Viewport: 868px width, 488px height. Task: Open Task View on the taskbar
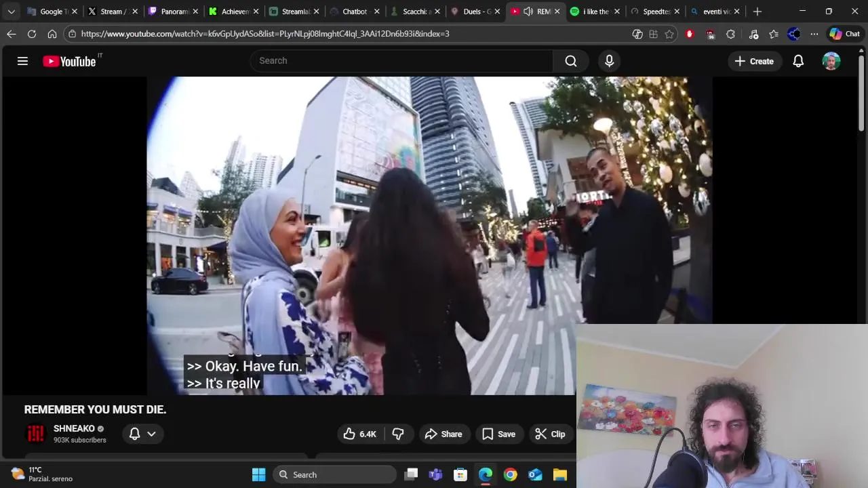pyautogui.click(x=412, y=474)
